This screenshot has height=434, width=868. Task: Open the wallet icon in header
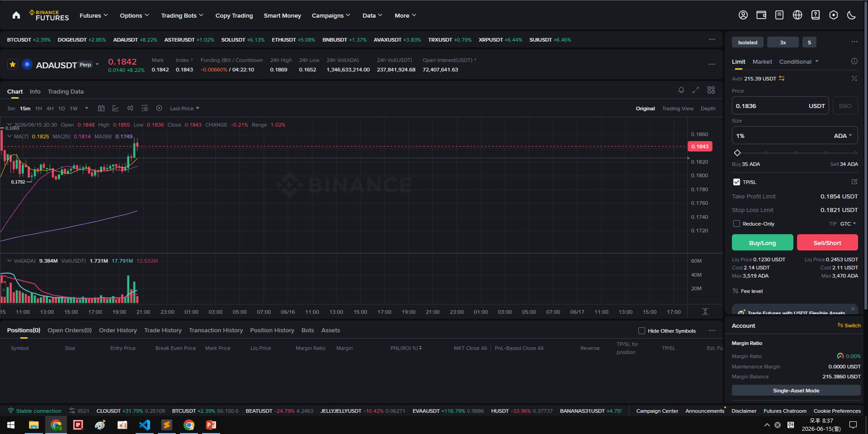[x=761, y=15]
